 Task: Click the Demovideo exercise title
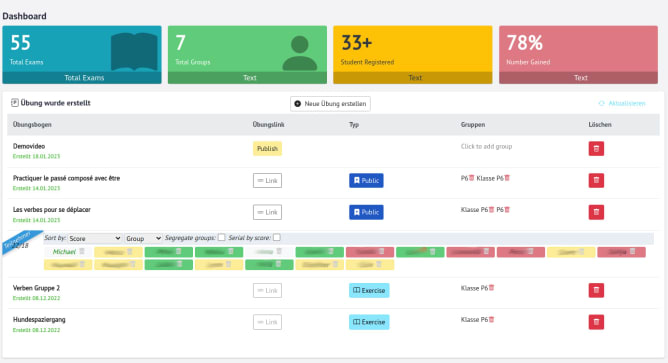click(x=29, y=146)
